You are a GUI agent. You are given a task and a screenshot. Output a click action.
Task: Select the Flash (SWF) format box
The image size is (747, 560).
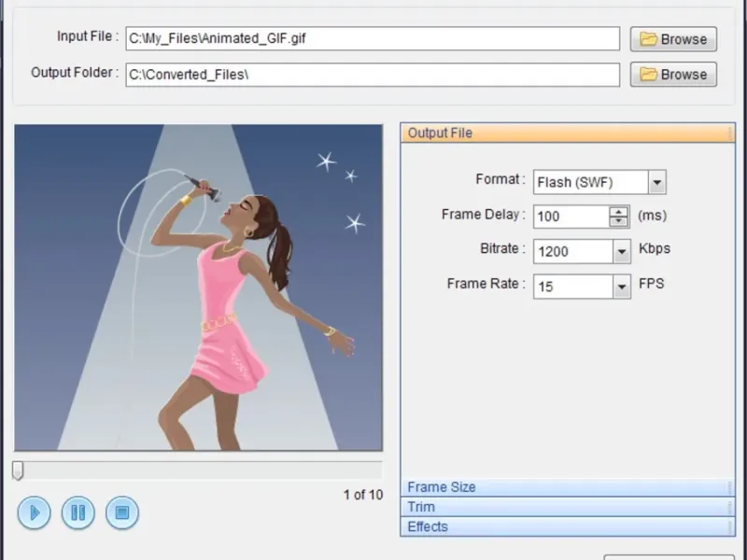point(591,182)
